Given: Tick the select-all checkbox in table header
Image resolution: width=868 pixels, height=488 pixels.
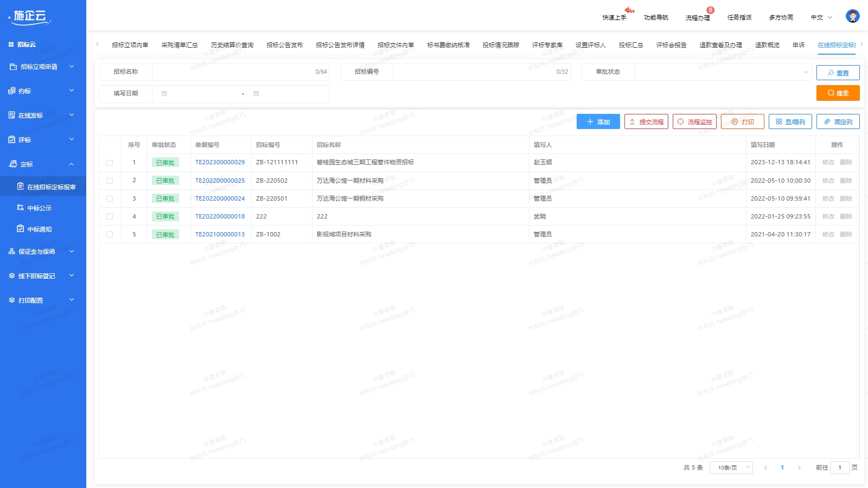Looking at the screenshot, I should 110,145.
